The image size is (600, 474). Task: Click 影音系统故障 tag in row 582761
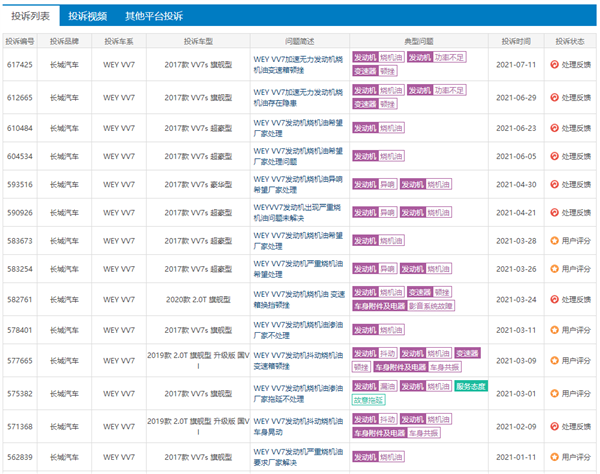click(x=431, y=306)
